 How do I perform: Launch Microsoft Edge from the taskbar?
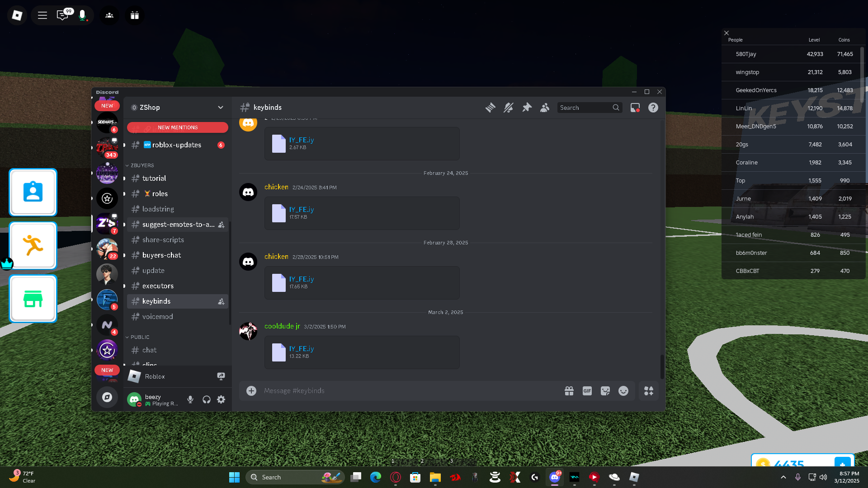376,477
